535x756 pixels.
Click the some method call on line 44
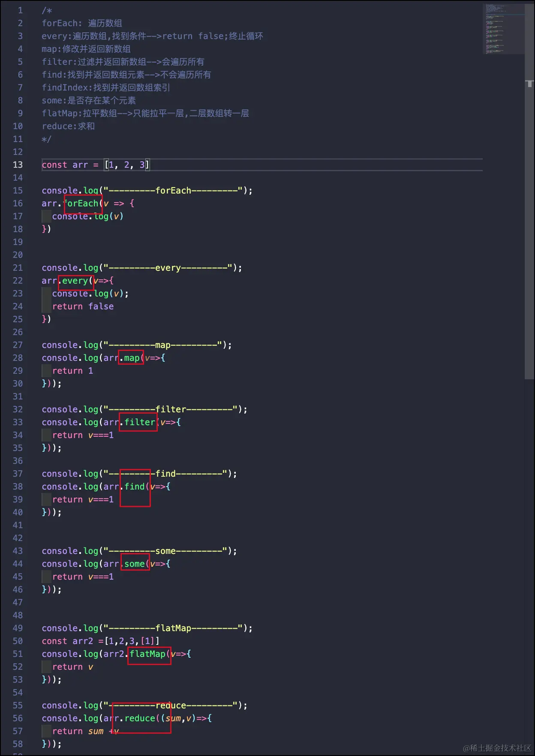point(134,564)
